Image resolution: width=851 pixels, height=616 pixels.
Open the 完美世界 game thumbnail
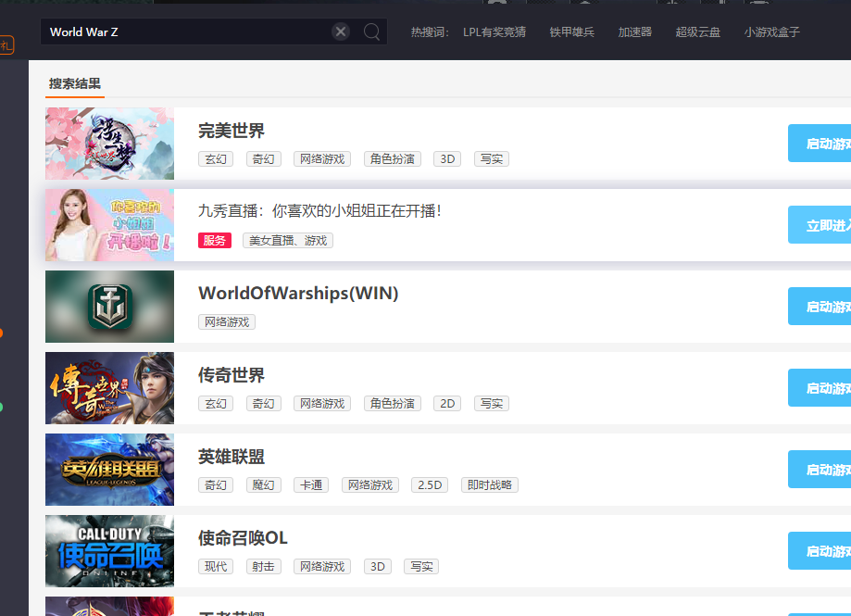(x=109, y=144)
